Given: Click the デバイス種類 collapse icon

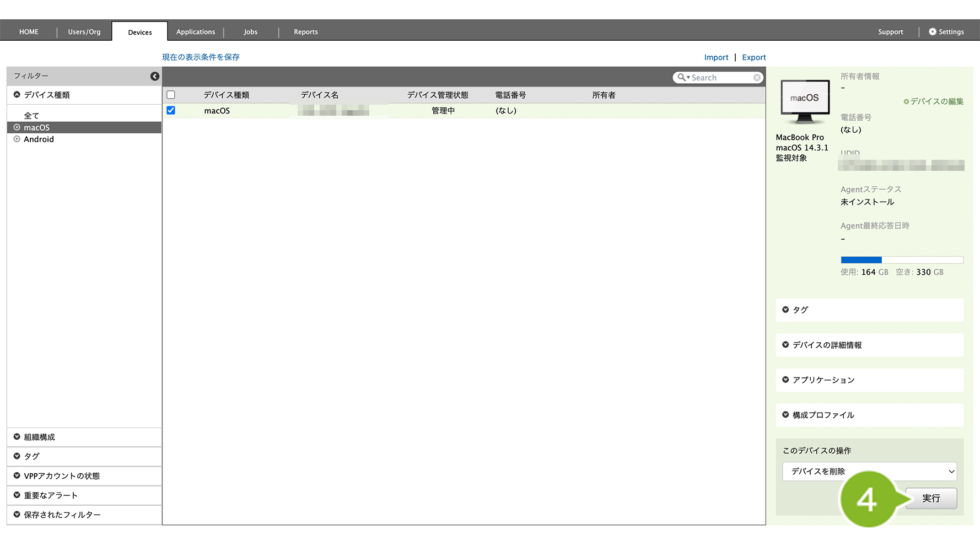Looking at the screenshot, I should (x=17, y=95).
